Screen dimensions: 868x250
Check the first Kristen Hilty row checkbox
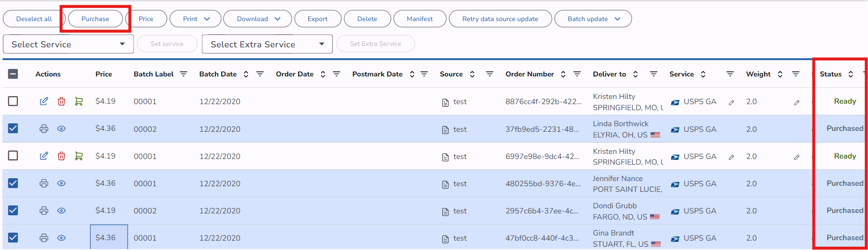pos(13,101)
